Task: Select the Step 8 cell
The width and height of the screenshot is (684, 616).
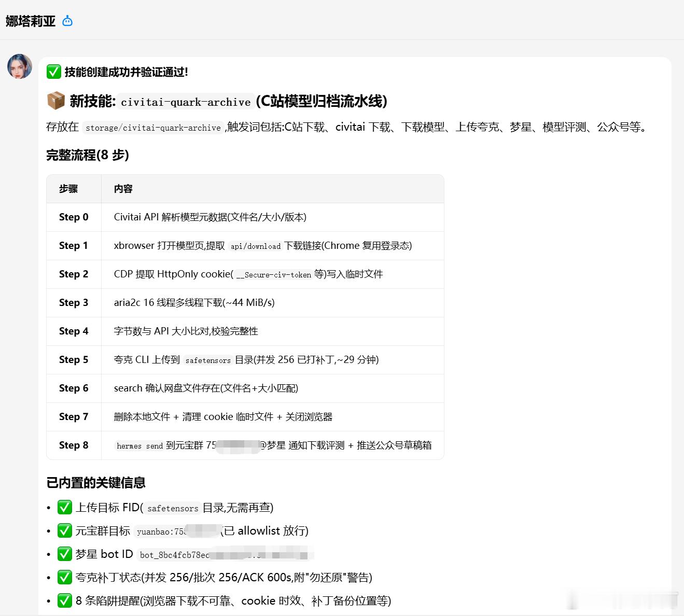Action: tap(74, 445)
